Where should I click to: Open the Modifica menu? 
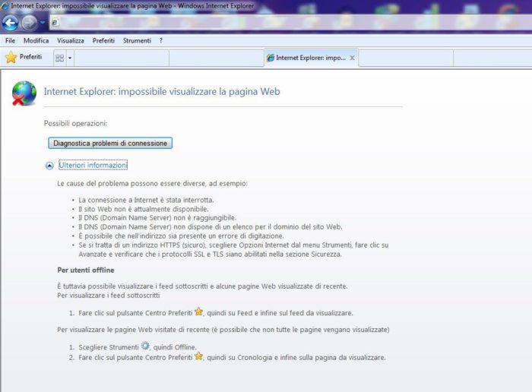click(x=36, y=41)
